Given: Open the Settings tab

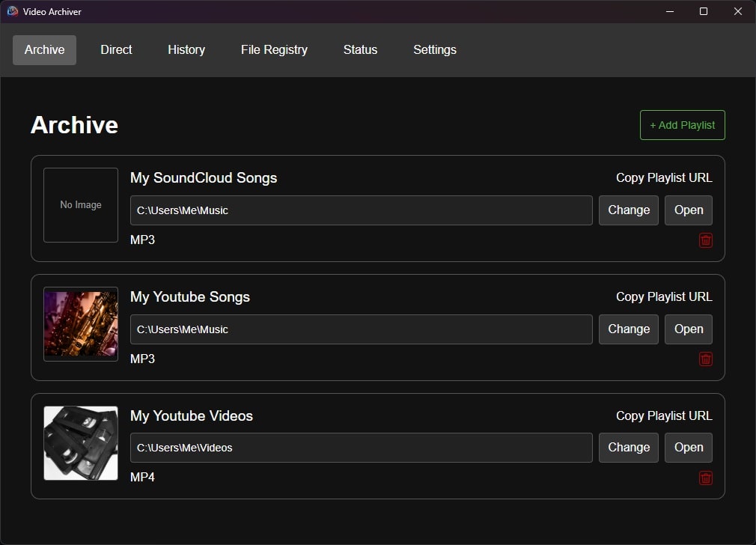Looking at the screenshot, I should click(434, 49).
